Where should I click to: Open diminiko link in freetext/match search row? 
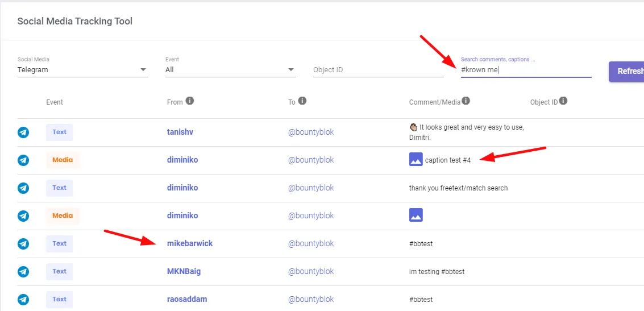click(182, 188)
